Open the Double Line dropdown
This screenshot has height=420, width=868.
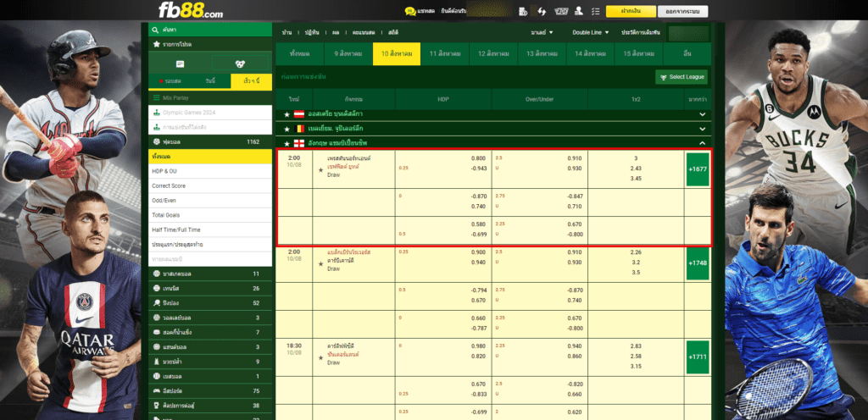(591, 33)
